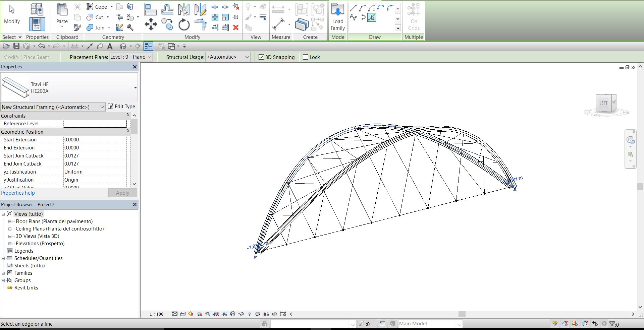Viewport: 644px width, 330px height.
Task: Click the Save icon in quick access toolbar
Action: pos(16,46)
